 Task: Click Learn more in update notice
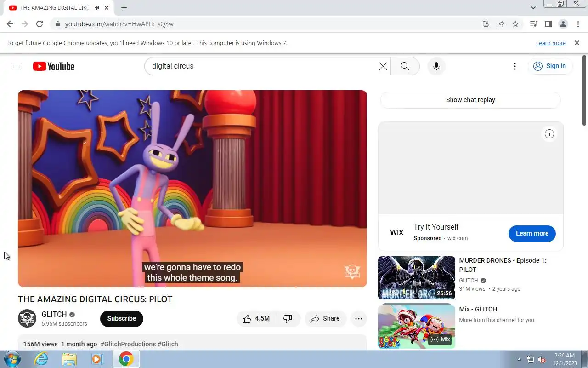551,43
